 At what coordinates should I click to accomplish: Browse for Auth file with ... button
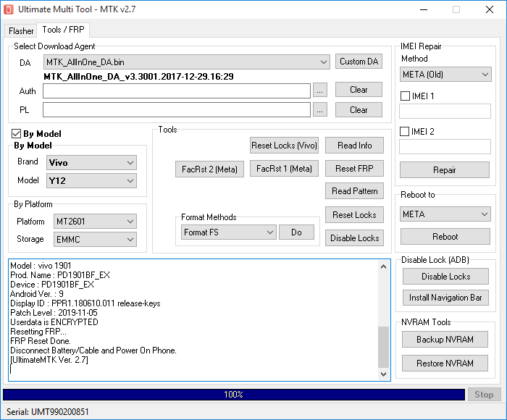tap(320, 91)
